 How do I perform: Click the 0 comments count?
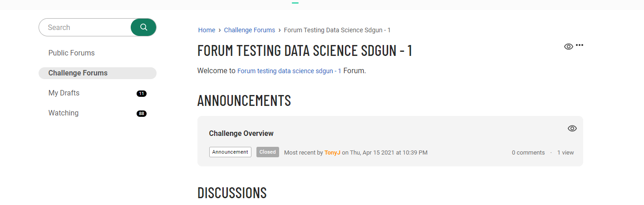pyautogui.click(x=528, y=153)
